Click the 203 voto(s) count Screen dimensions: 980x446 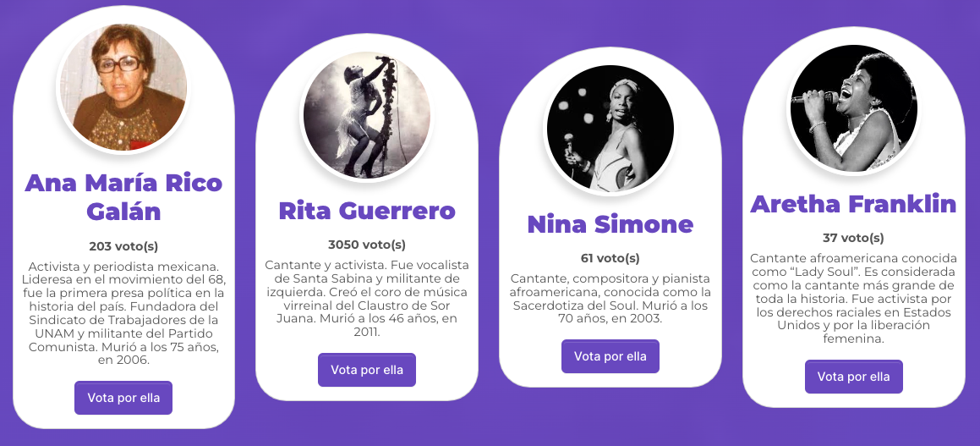click(x=123, y=246)
